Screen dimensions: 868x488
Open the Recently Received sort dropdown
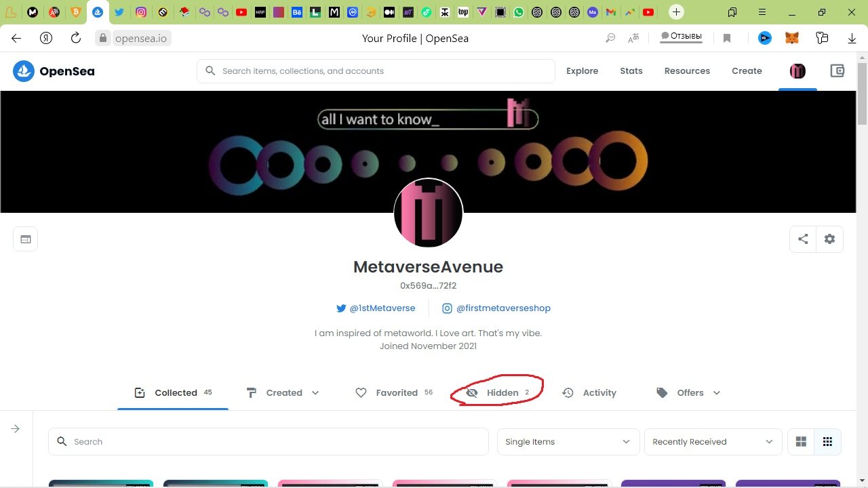pyautogui.click(x=713, y=441)
